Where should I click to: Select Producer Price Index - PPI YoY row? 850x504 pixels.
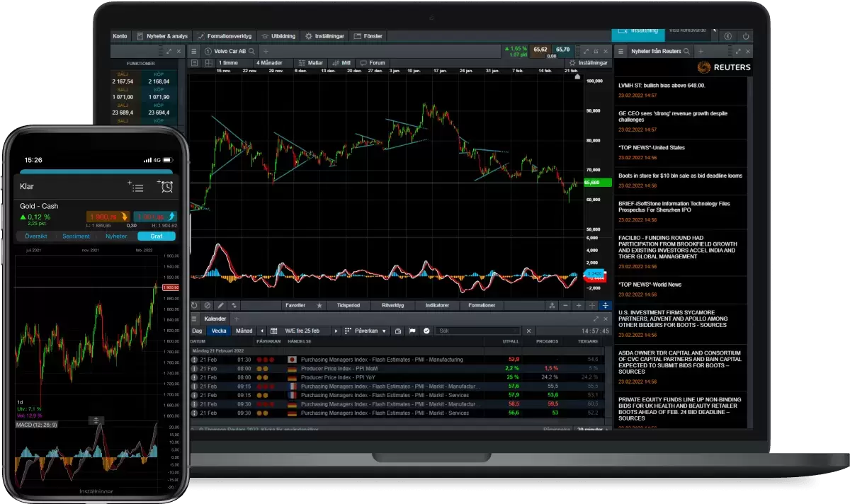(x=397, y=377)
